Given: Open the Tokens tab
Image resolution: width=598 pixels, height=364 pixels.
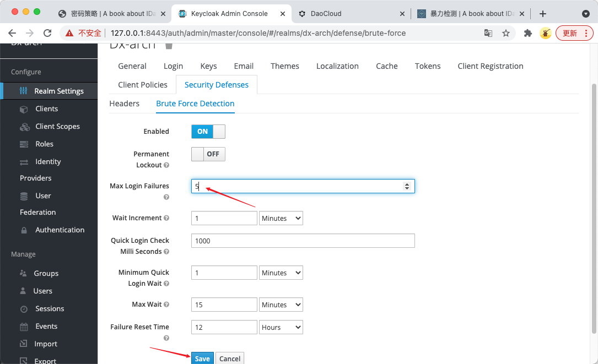Looking at the screenshot, I should [x=428, y=66].
